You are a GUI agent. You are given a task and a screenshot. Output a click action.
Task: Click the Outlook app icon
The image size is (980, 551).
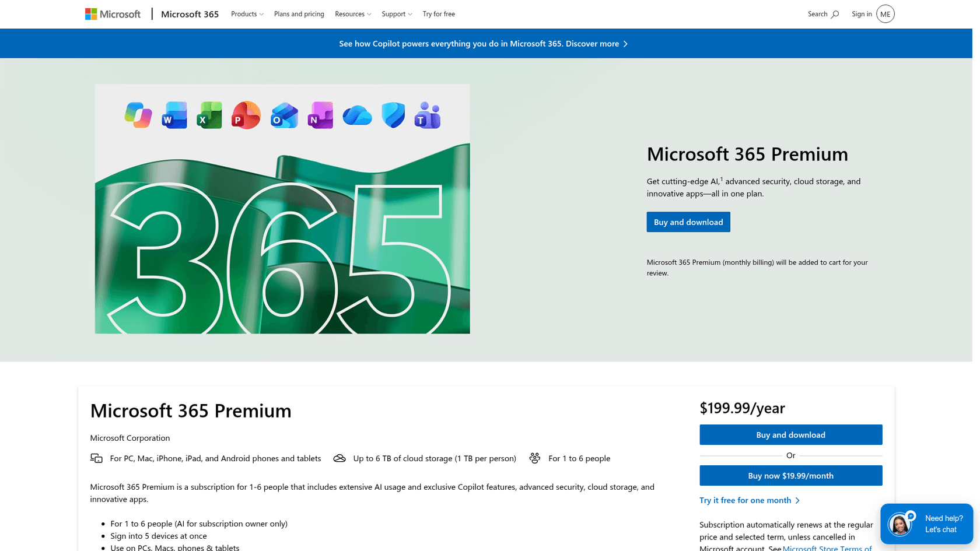(284, 115)
